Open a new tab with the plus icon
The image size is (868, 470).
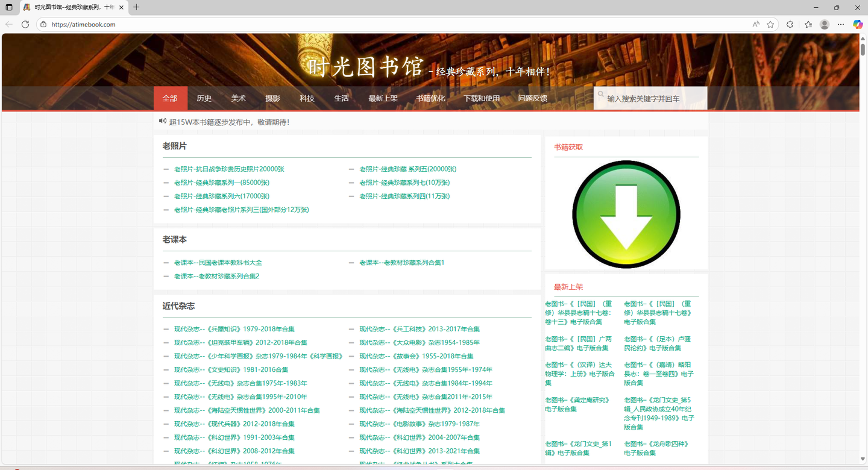[136, 7]
